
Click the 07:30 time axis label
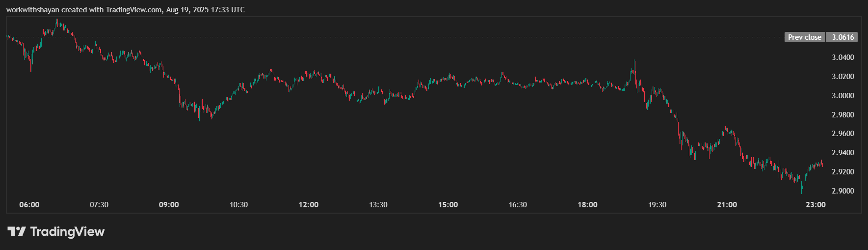(x=99, y=205)
